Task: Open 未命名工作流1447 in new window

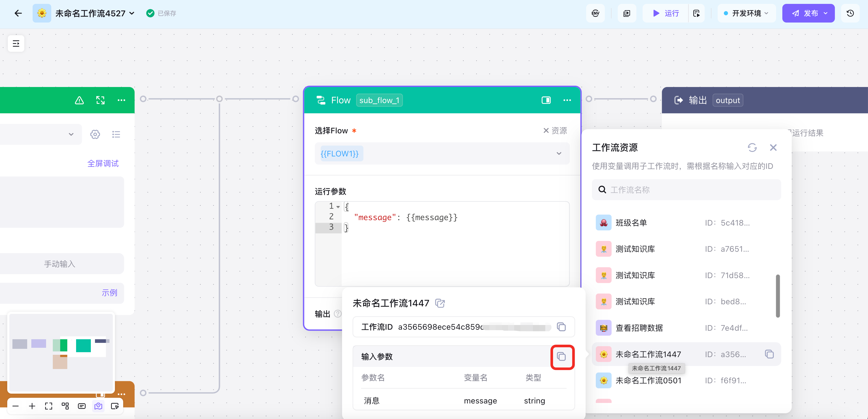Action: point(440,303)
